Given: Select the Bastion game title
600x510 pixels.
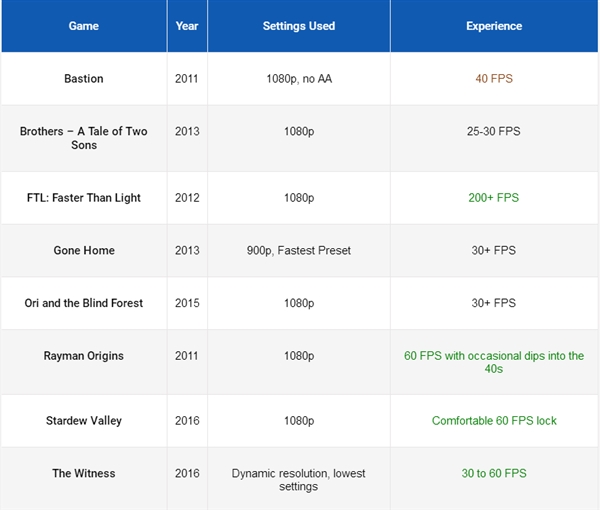Looking at the screenshot, I should 84,79.
